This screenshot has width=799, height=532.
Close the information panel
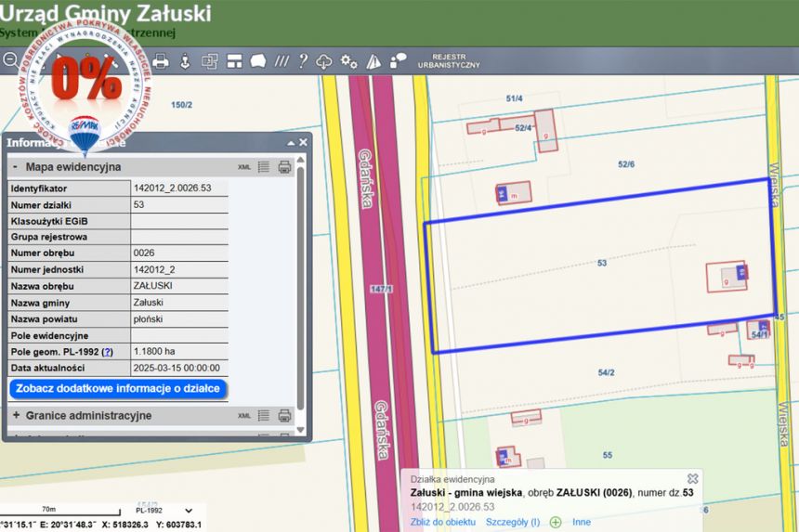tap(303, 143)
